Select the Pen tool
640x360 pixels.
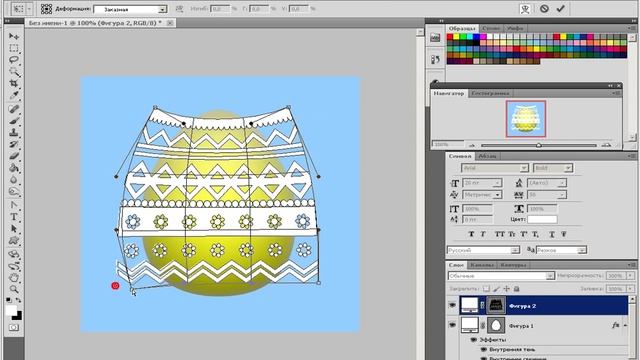coord(14,205)
